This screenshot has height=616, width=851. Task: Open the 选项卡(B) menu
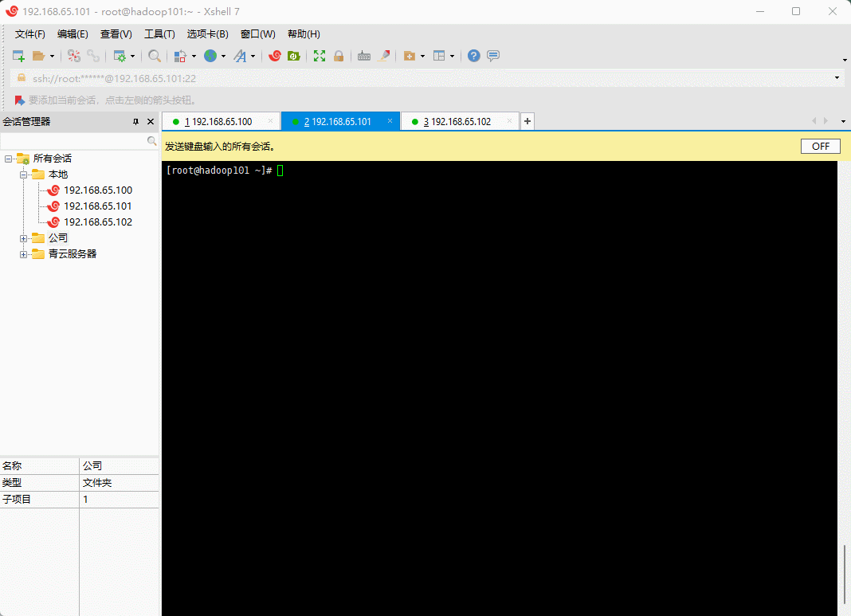(208, 34)
